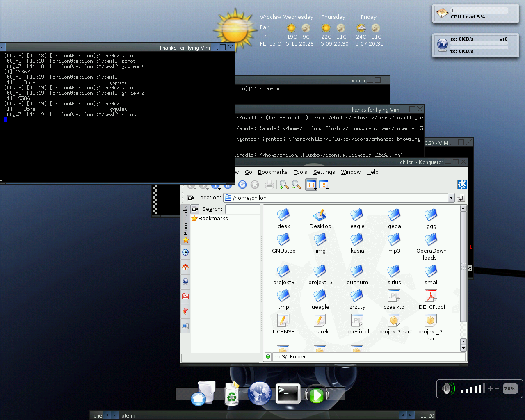The image size is (525, 420).
Task: Toggle the Bookmarks sidebar tab
Action: (x=186, y=224)
